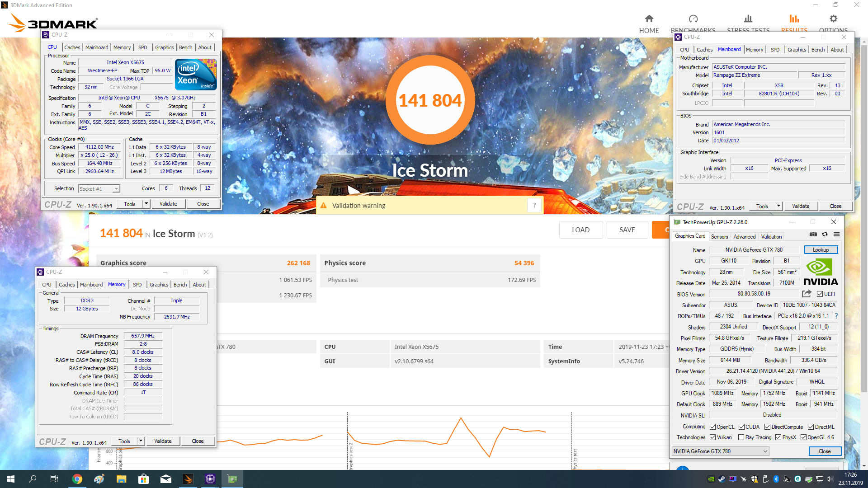Click the Bluetooth tray icon
Screen dimensions: 868x488
[x=776, y=479]
